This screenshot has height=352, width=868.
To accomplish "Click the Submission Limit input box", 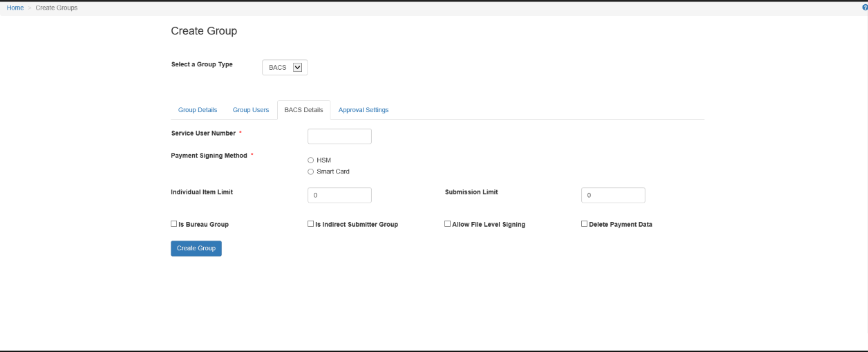I will click(613, 195).
